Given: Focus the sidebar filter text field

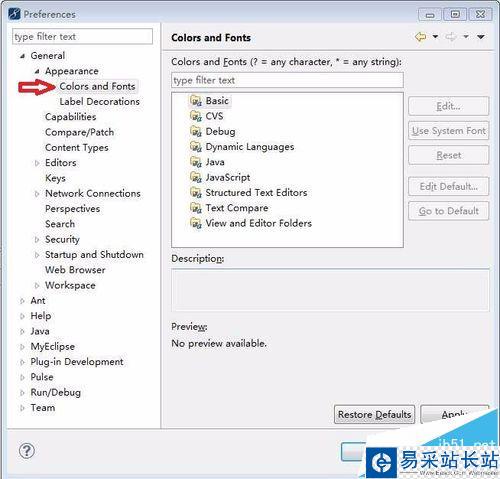Looking at the screenshot, I should 82,36.
